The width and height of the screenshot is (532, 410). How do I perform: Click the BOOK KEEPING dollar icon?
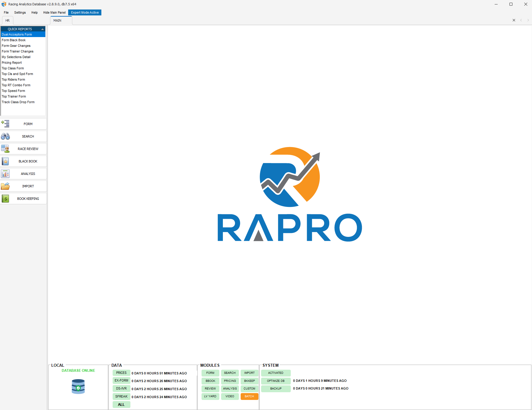tap(5, 199)
